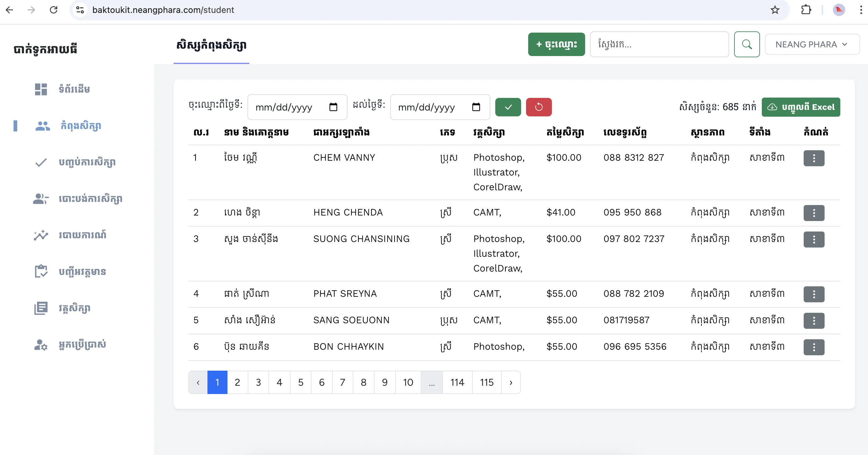Viewport: 868px width, 455px height.
Task: Open three-dot menu for HENG CHENDA
Action: click(x=814, y=213)
